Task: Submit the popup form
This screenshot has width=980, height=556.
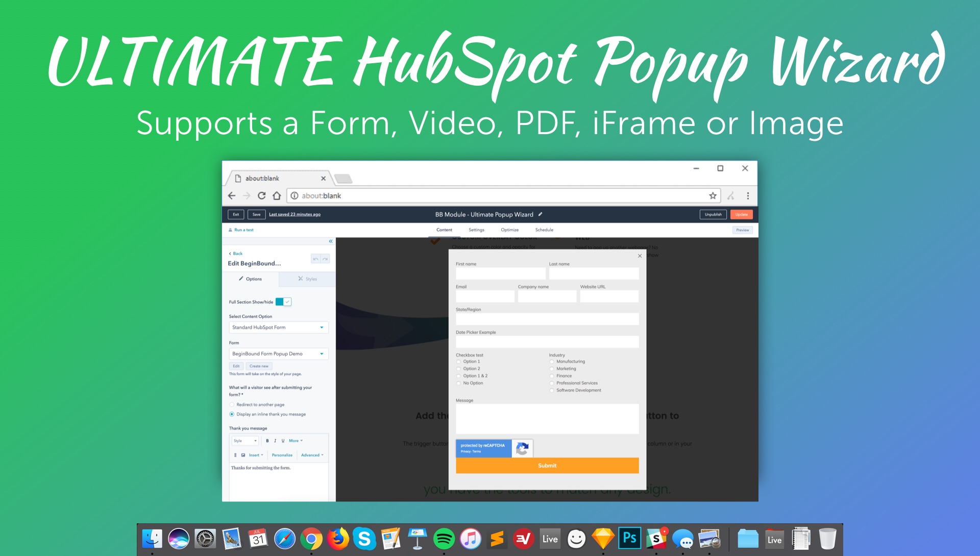Action: click(547, 466)
